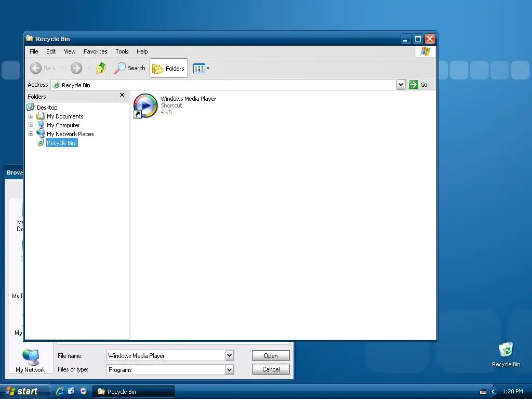Image resolution: width=532 pixels, height=399 pixels.
Task: Select the Recycle Bin desktop icon
Action: [506, 354]
